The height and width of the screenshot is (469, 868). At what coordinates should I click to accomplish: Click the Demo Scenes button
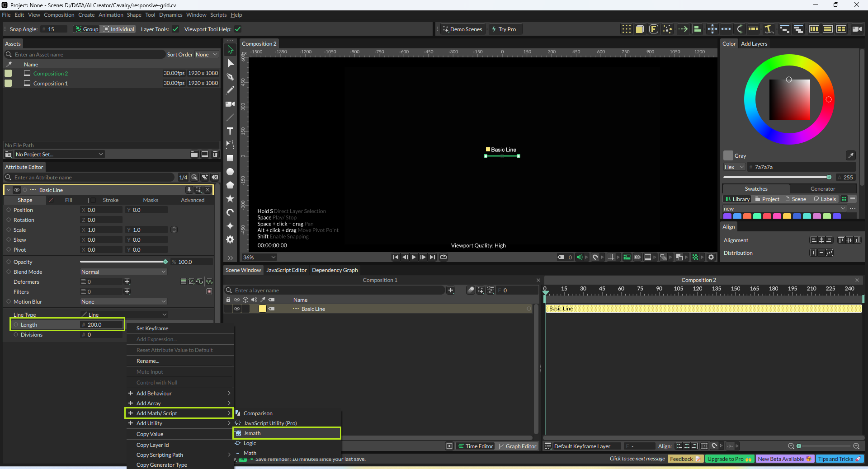[462, 29]
